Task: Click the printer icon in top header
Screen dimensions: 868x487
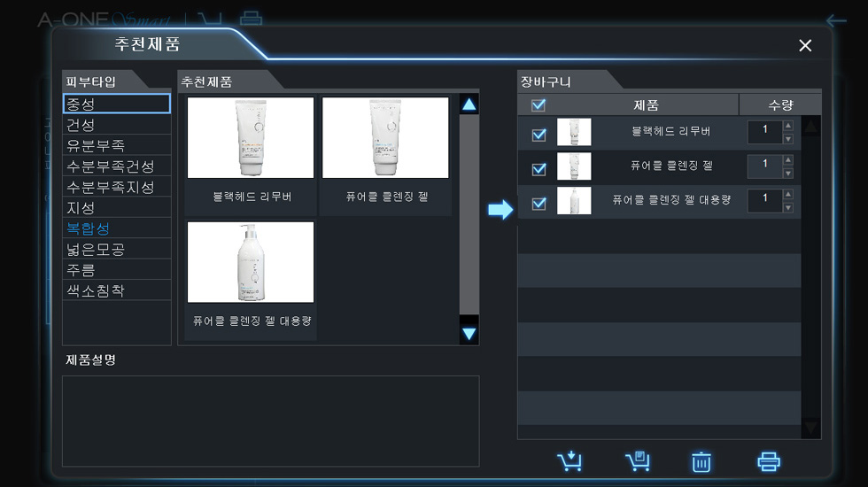Action: (x=251, y=19)
